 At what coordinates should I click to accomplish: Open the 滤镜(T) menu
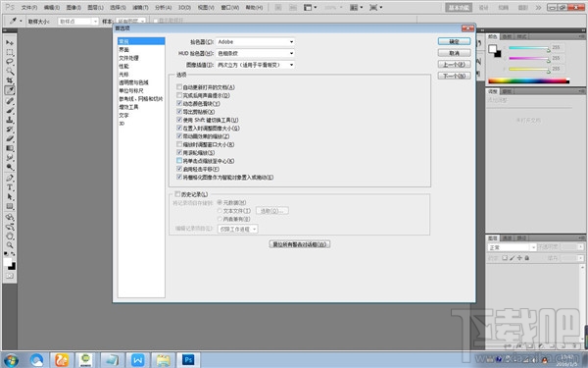coord(140,8)
